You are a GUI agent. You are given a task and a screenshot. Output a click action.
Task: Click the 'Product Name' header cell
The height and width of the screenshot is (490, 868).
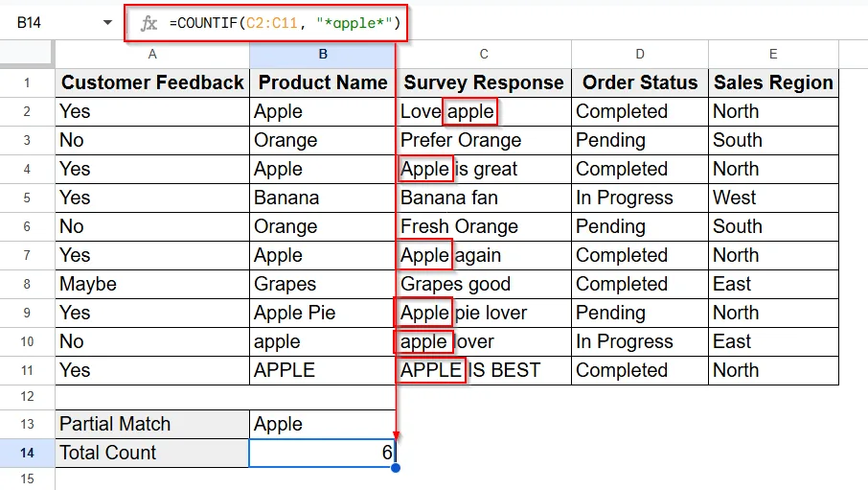click(x=323, y=83)
